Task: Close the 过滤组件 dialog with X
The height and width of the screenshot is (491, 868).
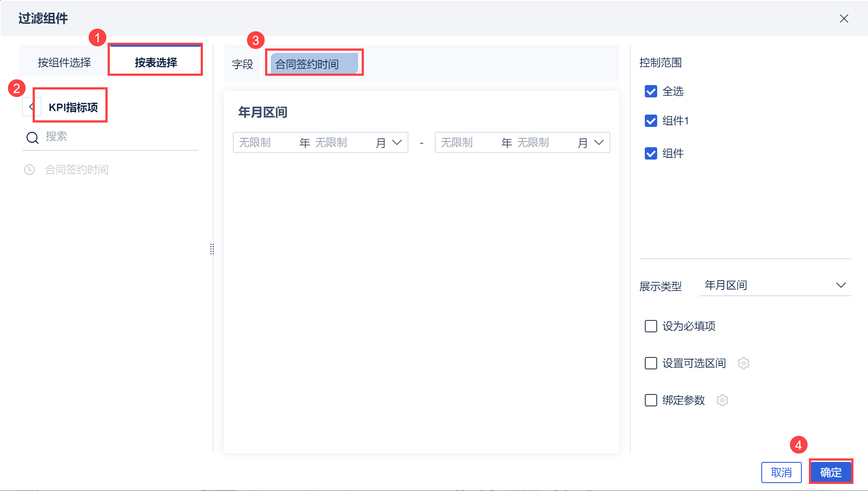Action: pyautogui.click(x=844, y=19)
